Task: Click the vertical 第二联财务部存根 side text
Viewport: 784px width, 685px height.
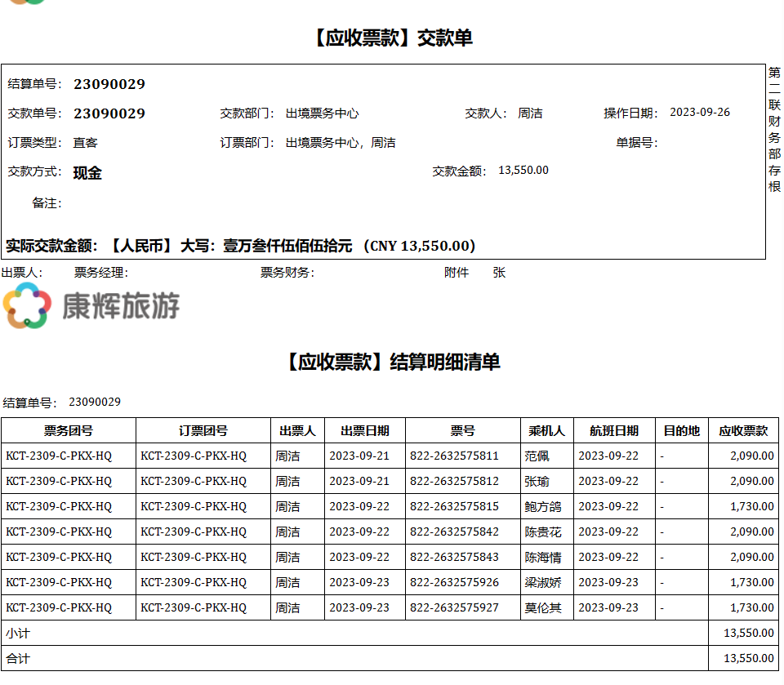Action: [x=774, y=129]
